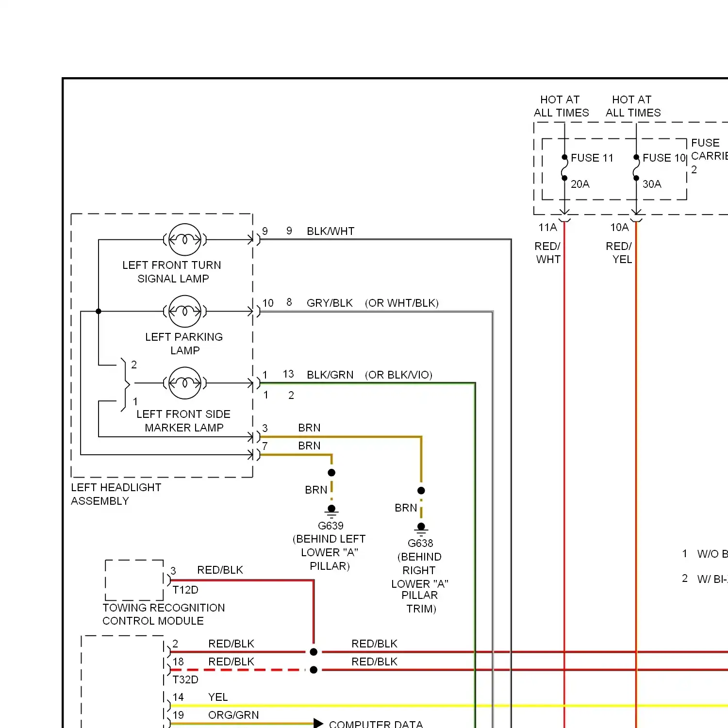Click the 20A fuse rating
Screen dimensions: 728x728
(x=580, y=184)
